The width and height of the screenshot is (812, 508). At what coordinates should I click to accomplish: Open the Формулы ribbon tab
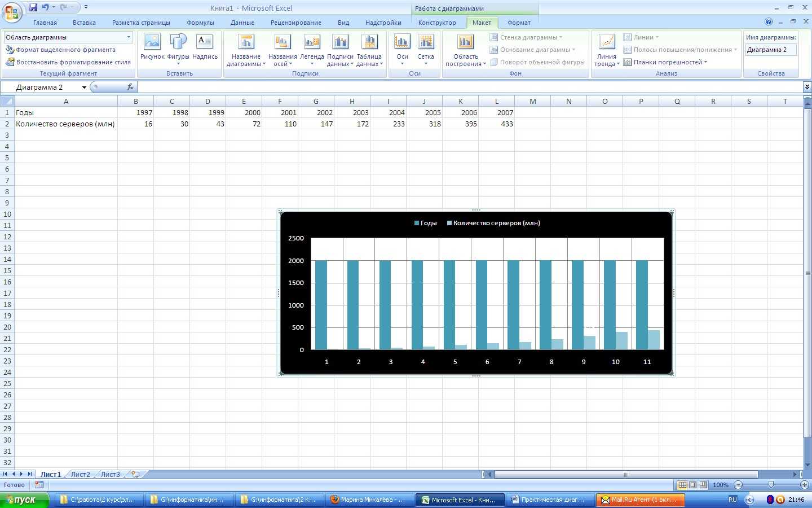coord(200,23)
